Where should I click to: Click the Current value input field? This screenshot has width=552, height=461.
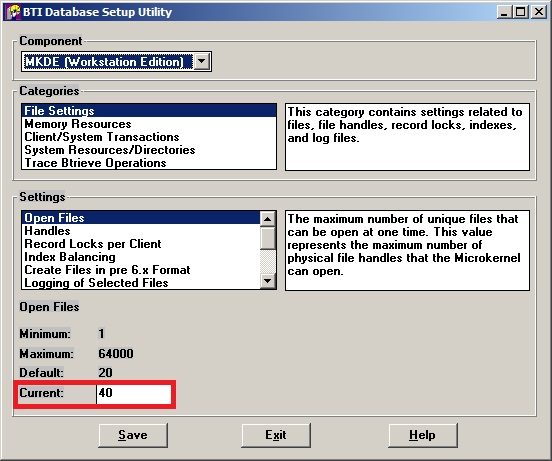coord(134,393)
